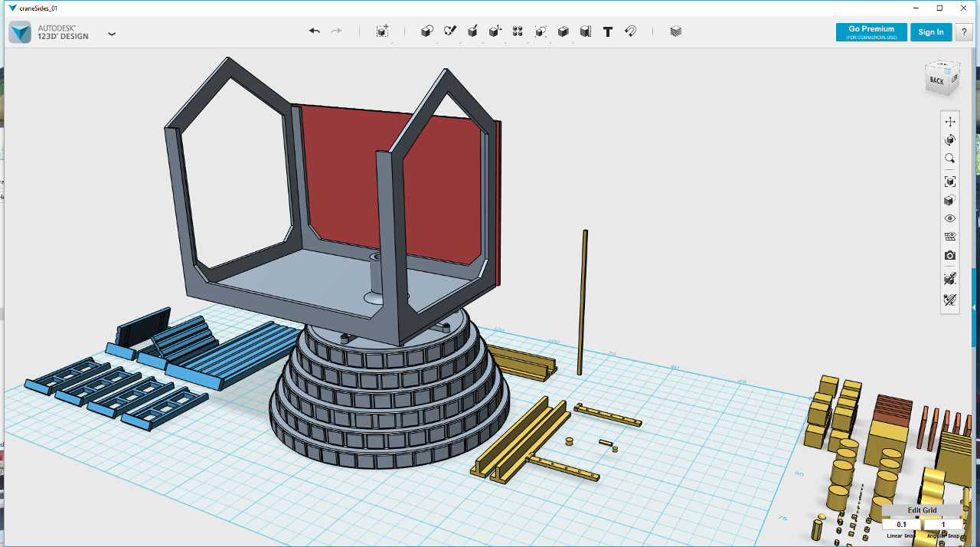
Task: Select the Text tool
Action: click(x=608, y=31)
